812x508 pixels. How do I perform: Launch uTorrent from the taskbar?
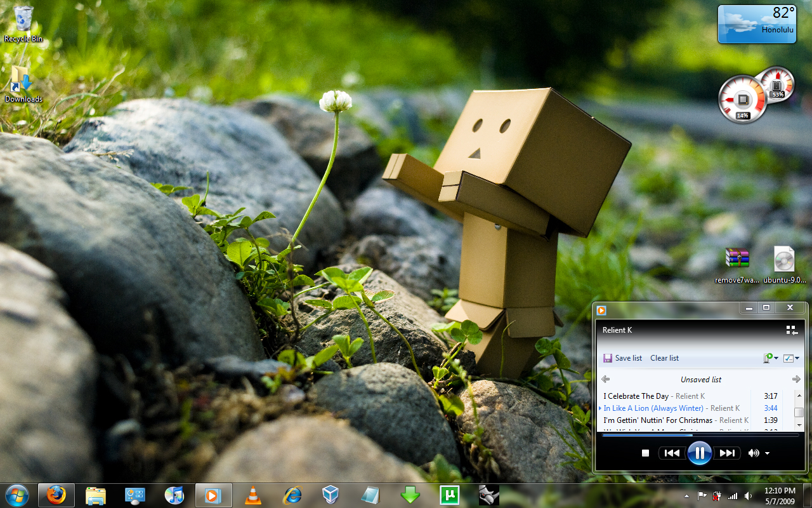click(x=449, y=495)
